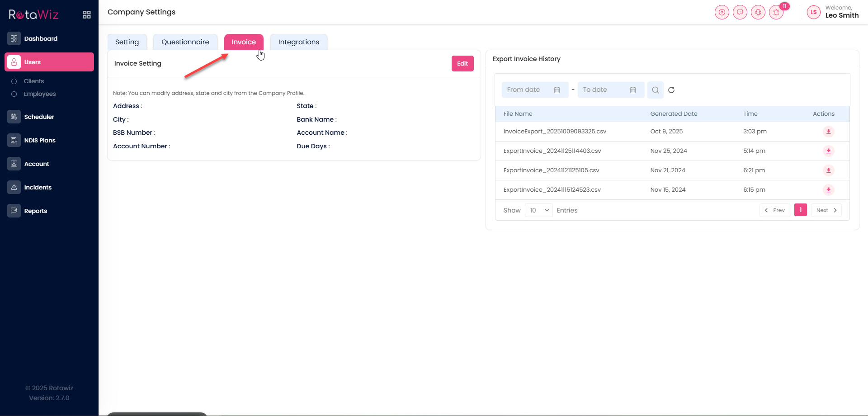
Task: Select the Clients sidebar option
Action: click(x=34, y=81)
